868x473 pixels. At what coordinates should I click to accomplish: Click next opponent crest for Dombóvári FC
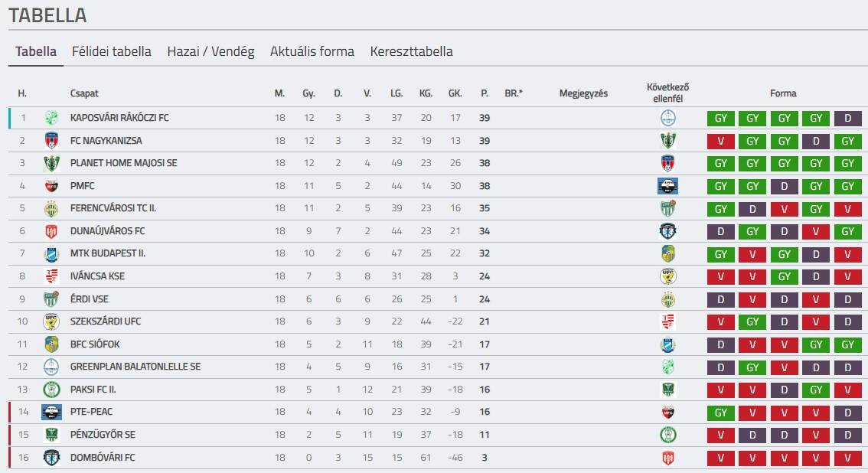pyautogui.click(x=667, y=458)
